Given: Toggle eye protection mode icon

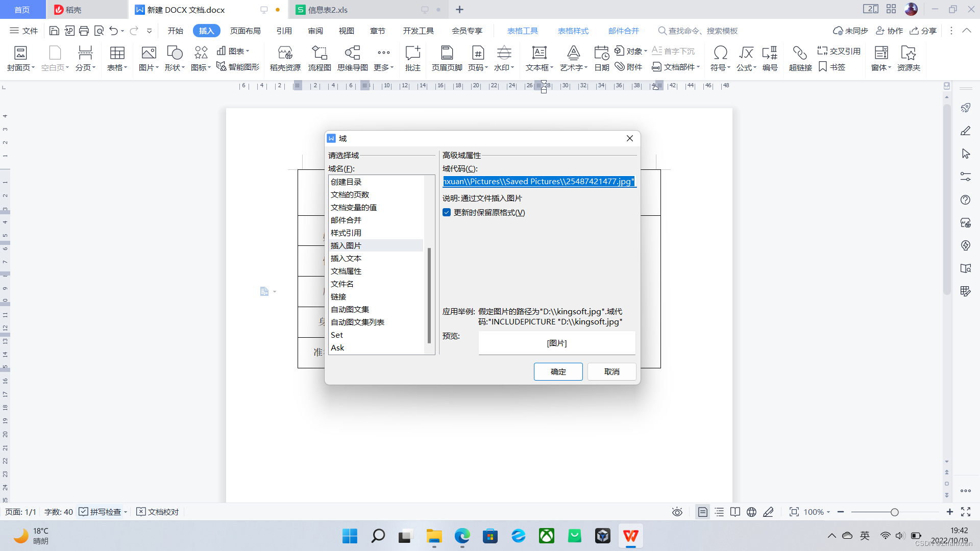Looking at the screenshot, I should [x=677, y=512].
